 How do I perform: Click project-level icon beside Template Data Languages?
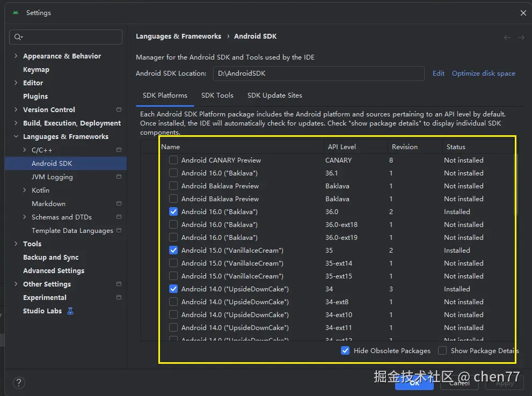tap(119, 230)
